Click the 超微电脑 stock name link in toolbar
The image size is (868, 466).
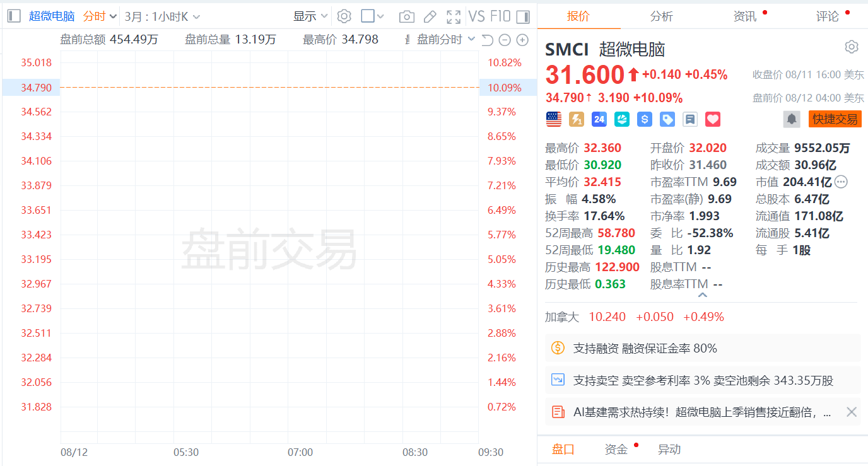(52, 16)
